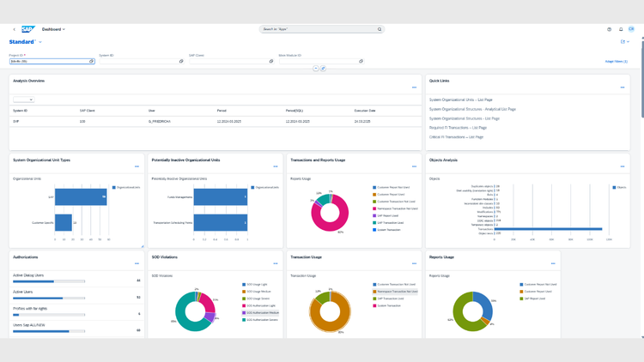
Task: Open System Organizational Structures - List Page link
Action: pyautogui.click(x=464, y=118)
